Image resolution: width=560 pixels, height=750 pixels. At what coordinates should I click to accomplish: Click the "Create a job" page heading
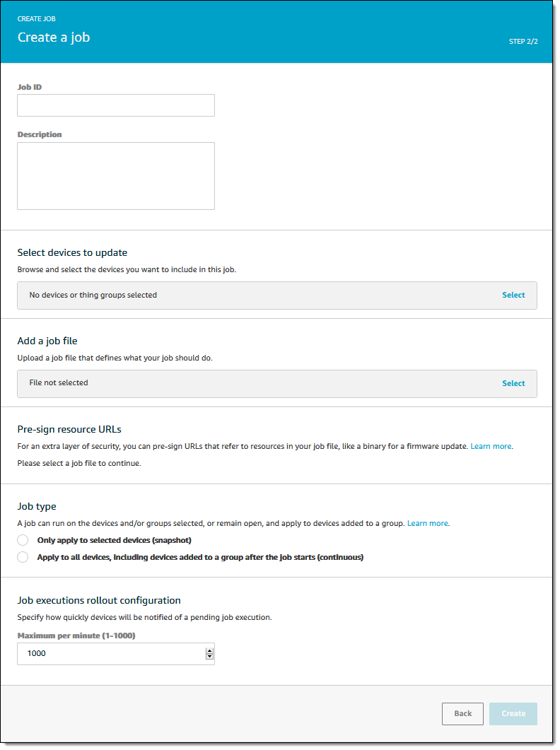[x=54, y=37]
